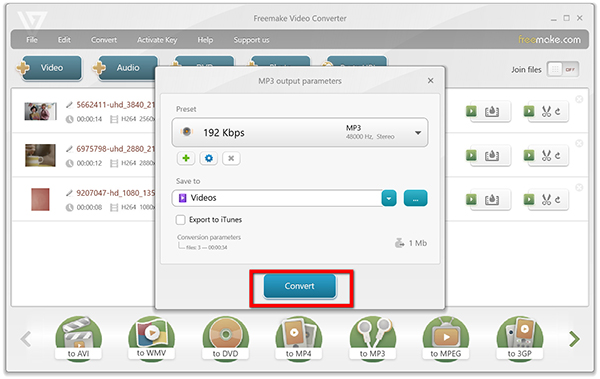Visit the freemake.com link
Image resolution: width=600 pixels, height=379 pixels.
click(x=549, y=39)
